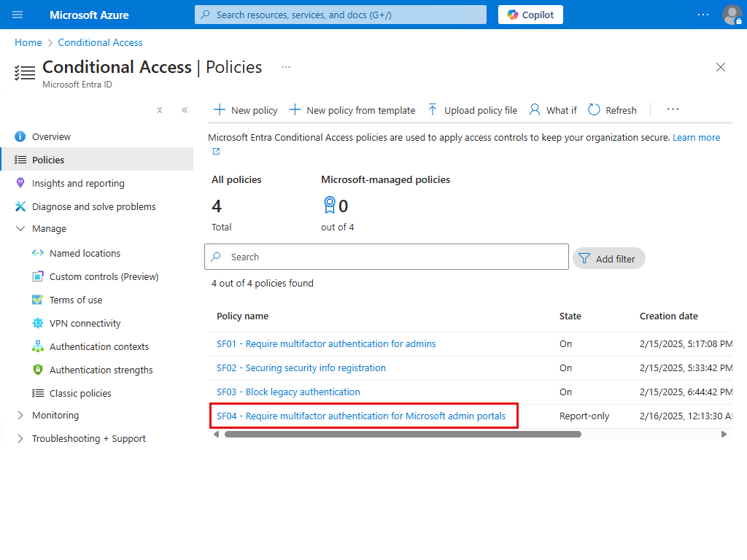Image resolution: width=747 pixels, height=560 pixels.
Task: Open Insights and reporting
Action: pos(97,183)
